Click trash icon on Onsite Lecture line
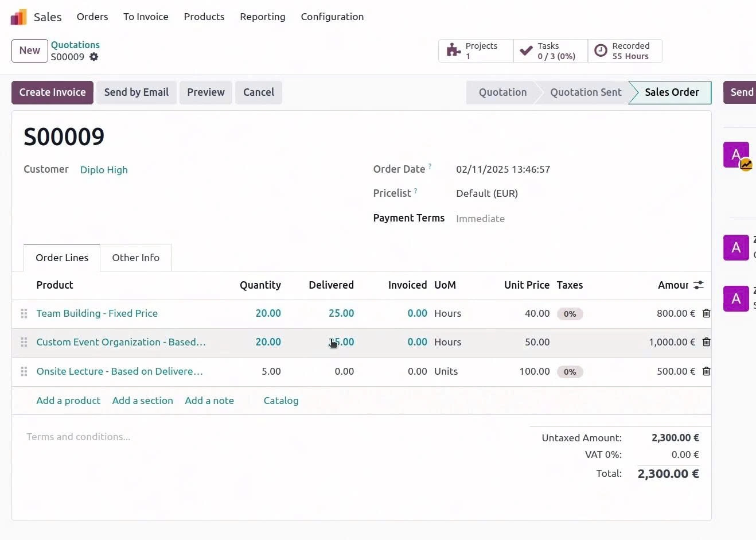 tap(706, 371)
